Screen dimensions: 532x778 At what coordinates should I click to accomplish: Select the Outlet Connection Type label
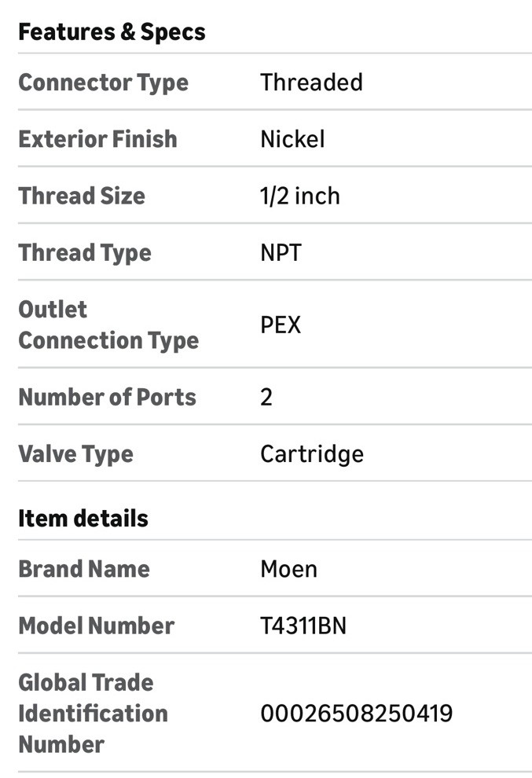108,325
